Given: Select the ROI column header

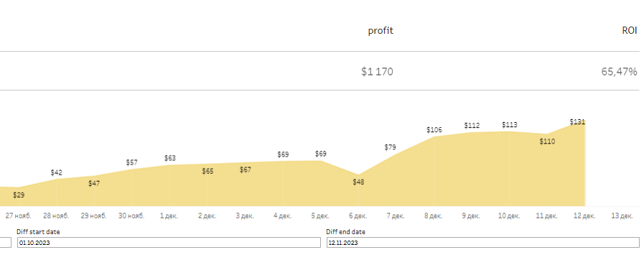Looking at the screenshot, I should 629,30.
